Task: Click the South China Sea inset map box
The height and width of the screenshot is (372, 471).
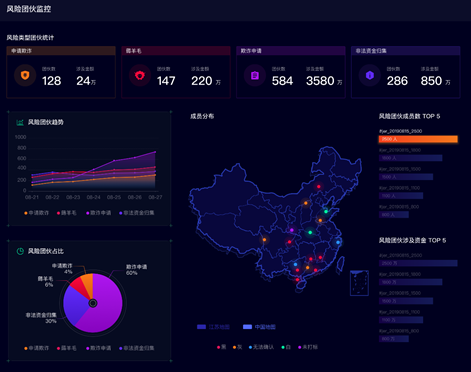Action: 359,283
